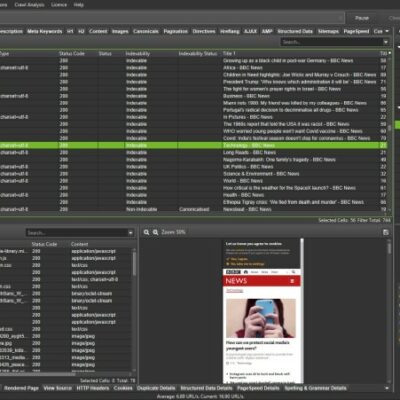Sort by the Indexability column header
Image resolution: width=400 pixels, height=400 pixels.
tap(138, 54)
